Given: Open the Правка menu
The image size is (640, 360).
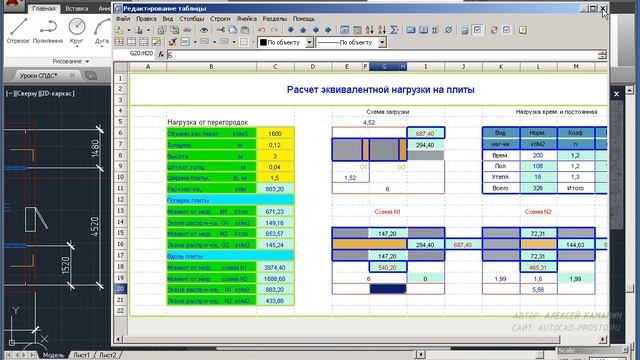Looking at the screenshot, I should 146,19.
